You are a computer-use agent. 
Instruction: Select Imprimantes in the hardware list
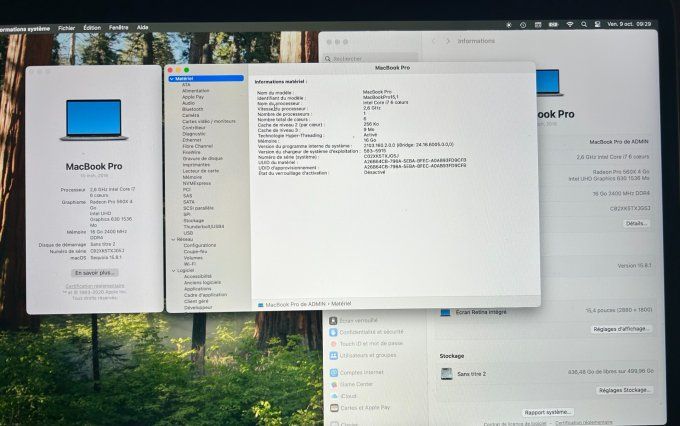[x=196, y=165]
